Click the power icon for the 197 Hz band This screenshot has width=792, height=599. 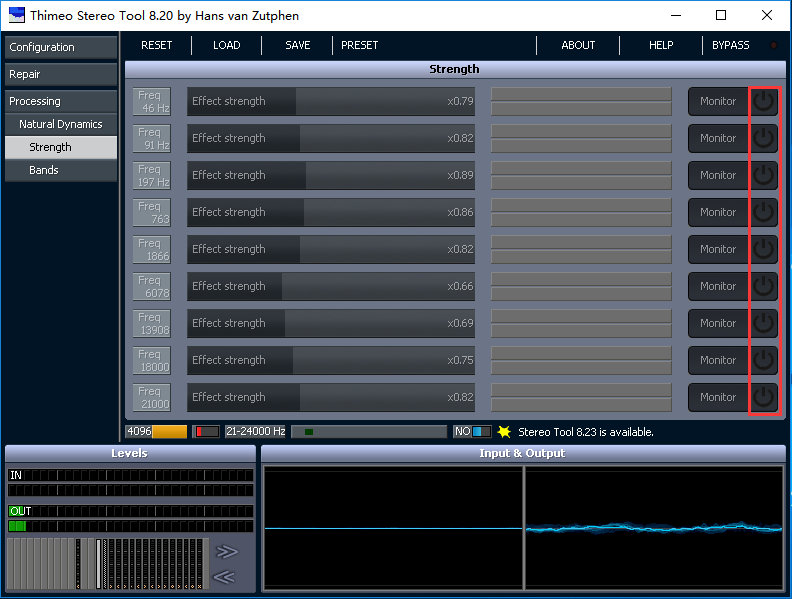pyautogui.click(x=764, y=175)
